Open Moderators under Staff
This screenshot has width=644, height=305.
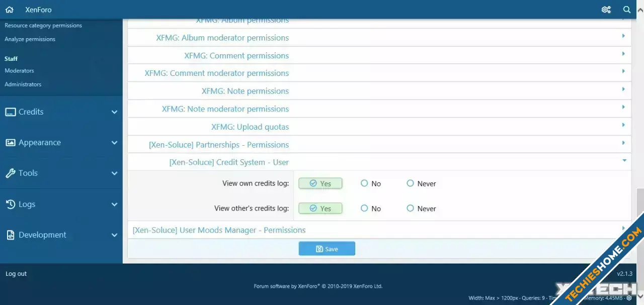20,70
